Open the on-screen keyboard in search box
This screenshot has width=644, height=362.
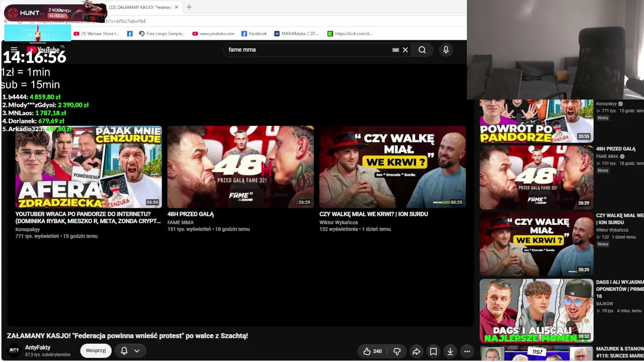(395, 50)
